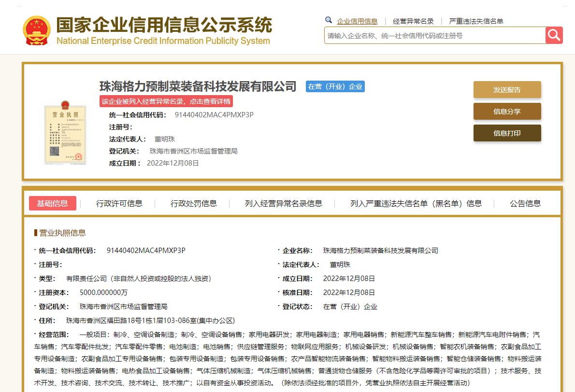Open the business license thumbnail image
Image resolution: width=575 pixels, height=392 pixels.
click(x=65, y=132)
